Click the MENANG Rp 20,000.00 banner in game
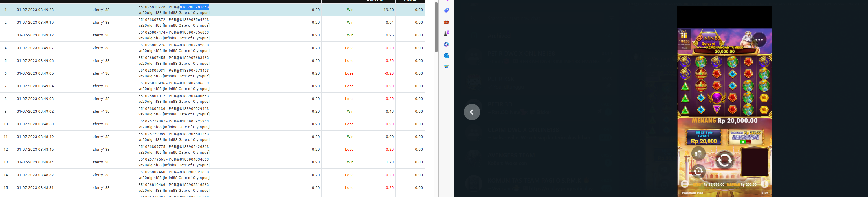 (724, 121)
